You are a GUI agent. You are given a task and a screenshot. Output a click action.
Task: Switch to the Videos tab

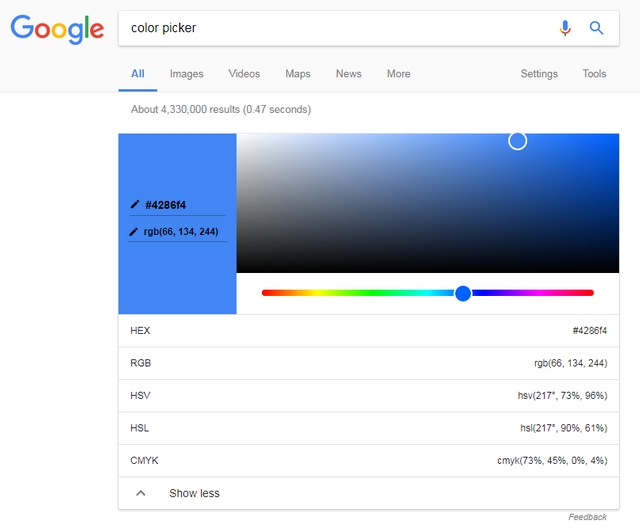pos(244,74)
